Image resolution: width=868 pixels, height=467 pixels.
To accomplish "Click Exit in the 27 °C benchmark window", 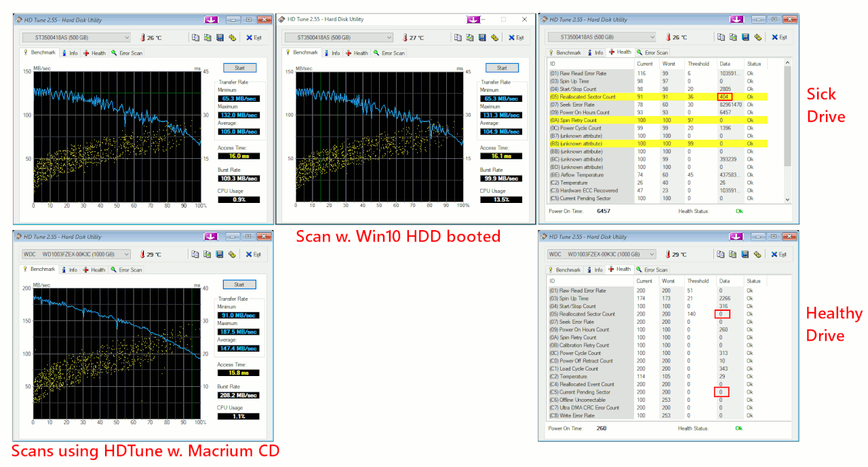I will 516,37.
